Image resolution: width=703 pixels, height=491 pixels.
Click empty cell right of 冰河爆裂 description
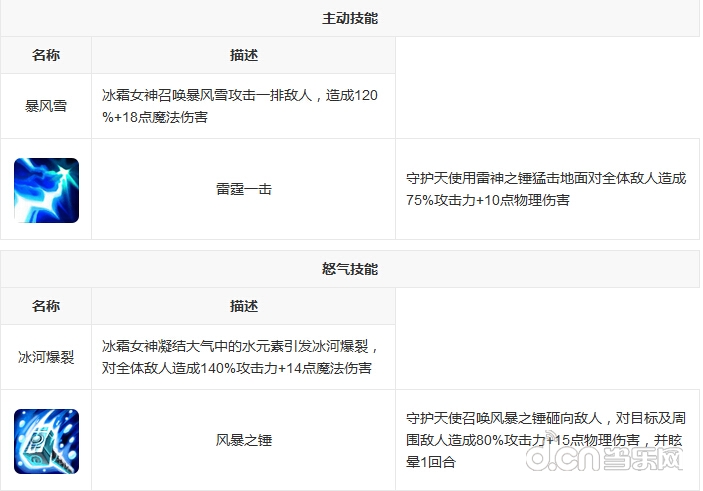tap(547, 339)
